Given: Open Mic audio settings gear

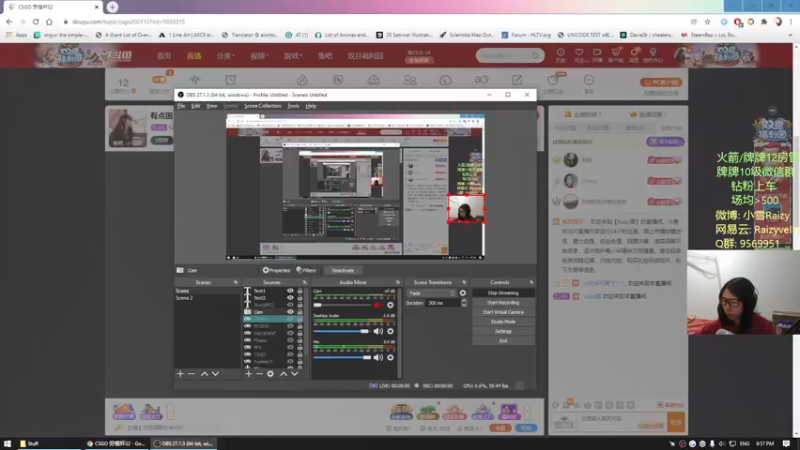Looking at the screenshot, I should click(390, 357).
